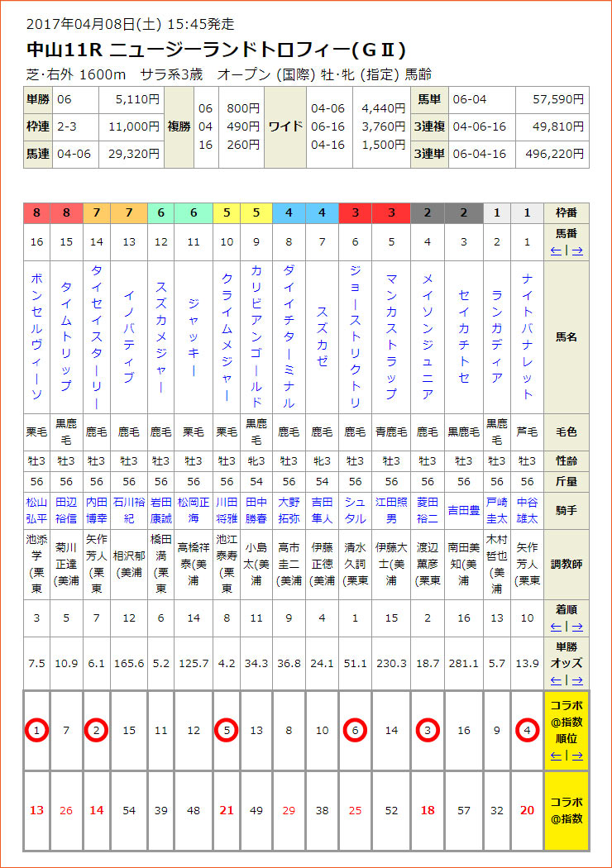Image resolution: width=612 pixels, height=868 pixels.
Task: Select the コラボ@指数 value 57
Action: pyautogui.click(x=464, y=810)
